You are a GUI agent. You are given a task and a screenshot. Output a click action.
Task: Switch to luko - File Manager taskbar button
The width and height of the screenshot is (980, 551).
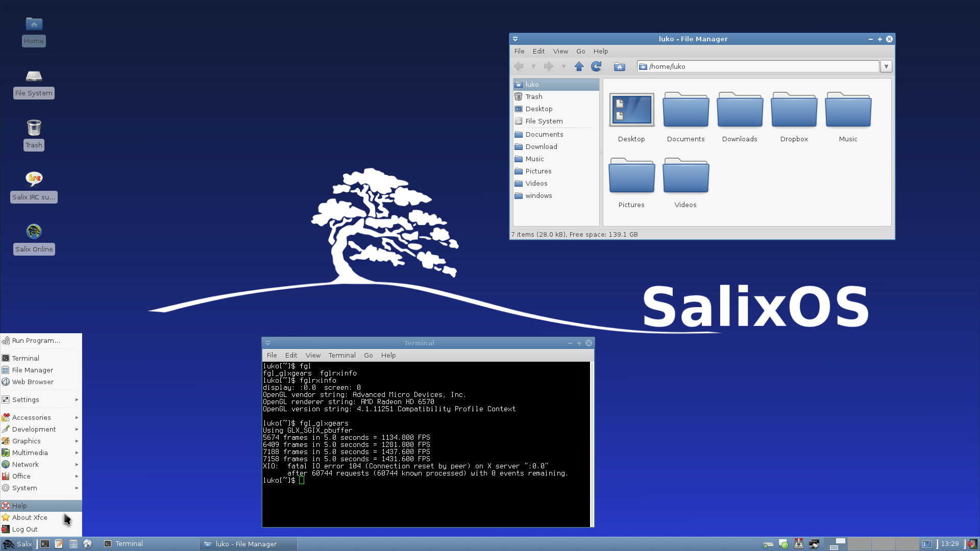(x=249, y=544)
